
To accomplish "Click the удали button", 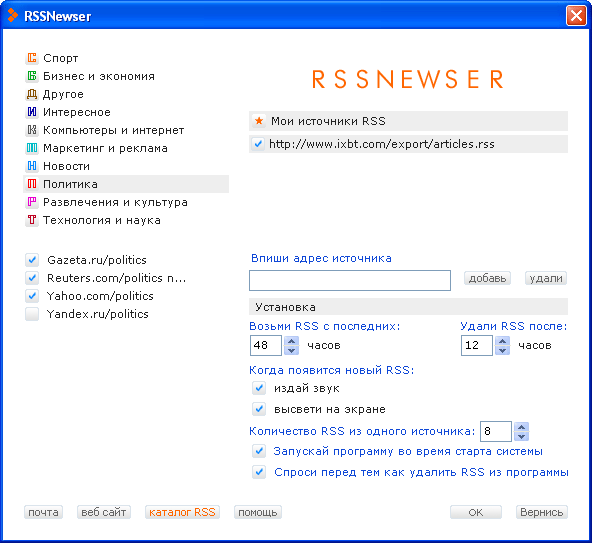I will click(x=546, y=278).
